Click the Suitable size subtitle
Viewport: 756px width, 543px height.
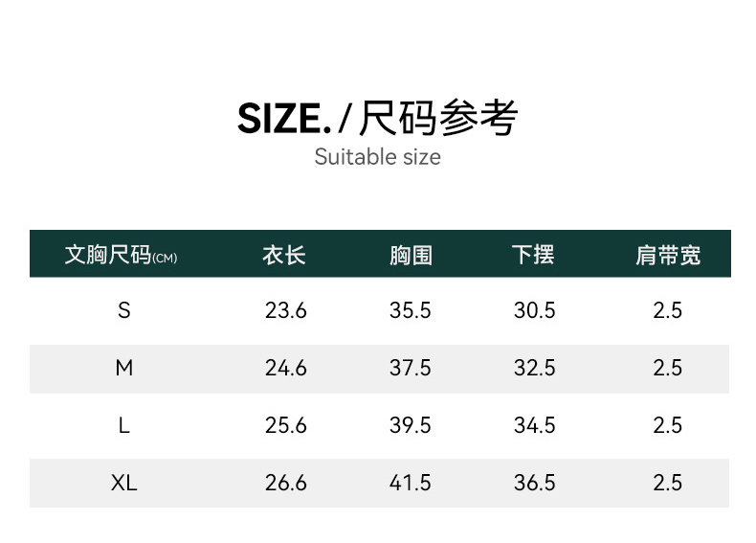(x=378, y=157)
